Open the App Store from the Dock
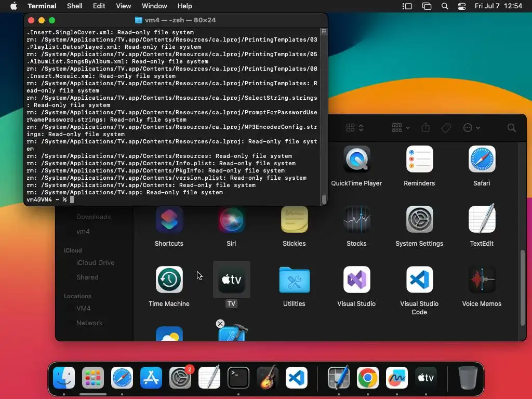Screen dimensions: 532x399 (151, 378)
